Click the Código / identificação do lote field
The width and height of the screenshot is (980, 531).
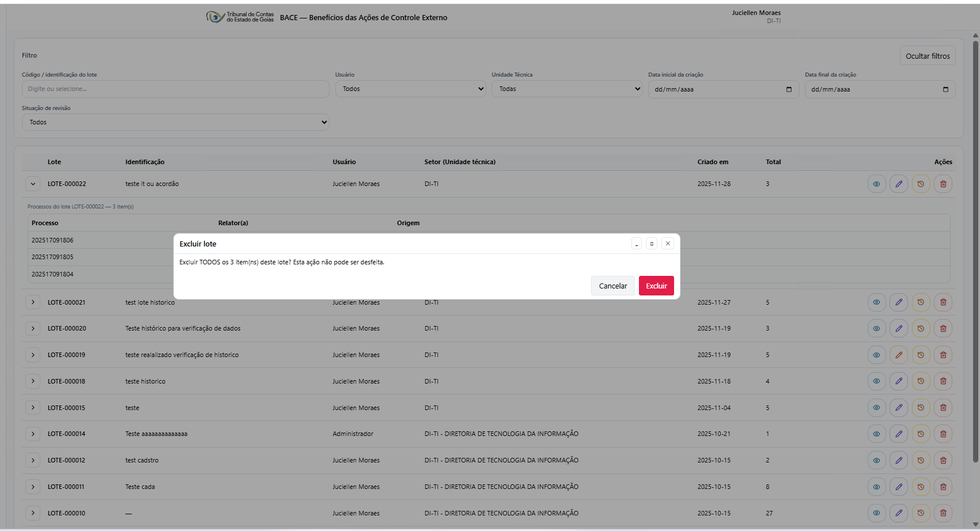[176, 89]
